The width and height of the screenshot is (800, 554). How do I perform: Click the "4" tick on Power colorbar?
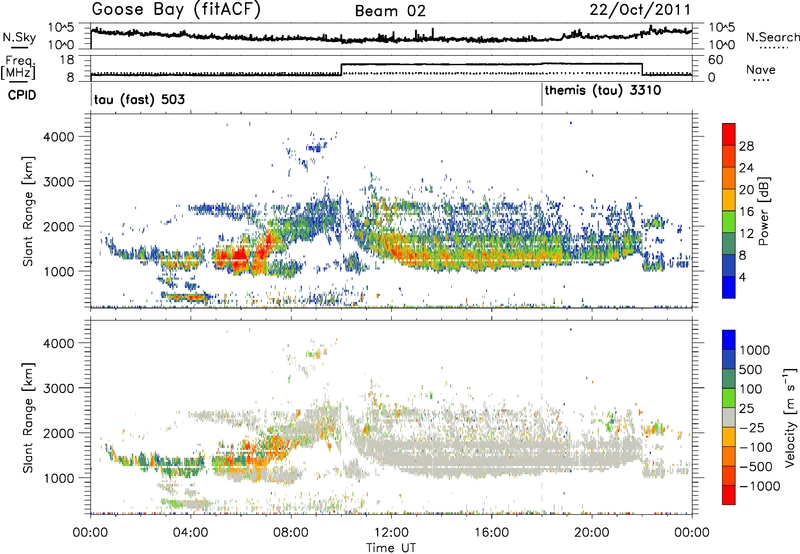point(742,277)
